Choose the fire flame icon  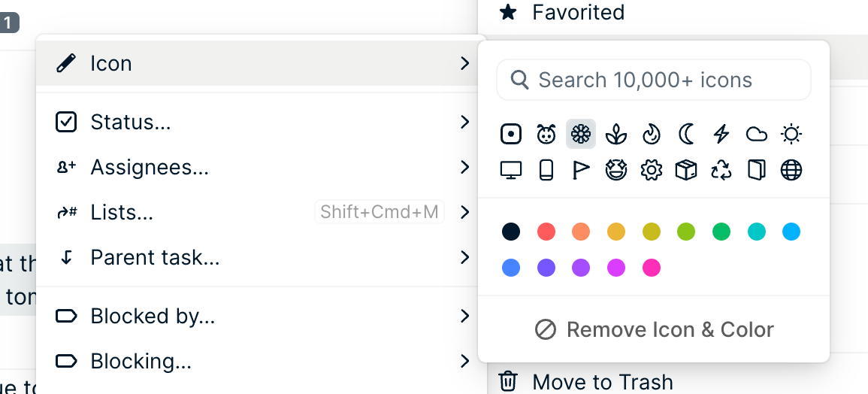pos(652,135)
